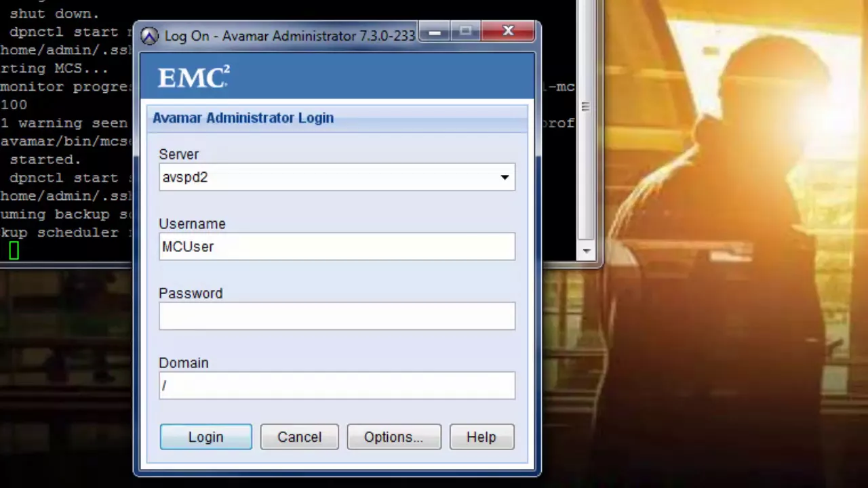Click the 'Username' label
Image resolution: width=868 pixels, height=488 pixels.
(192, 224)
